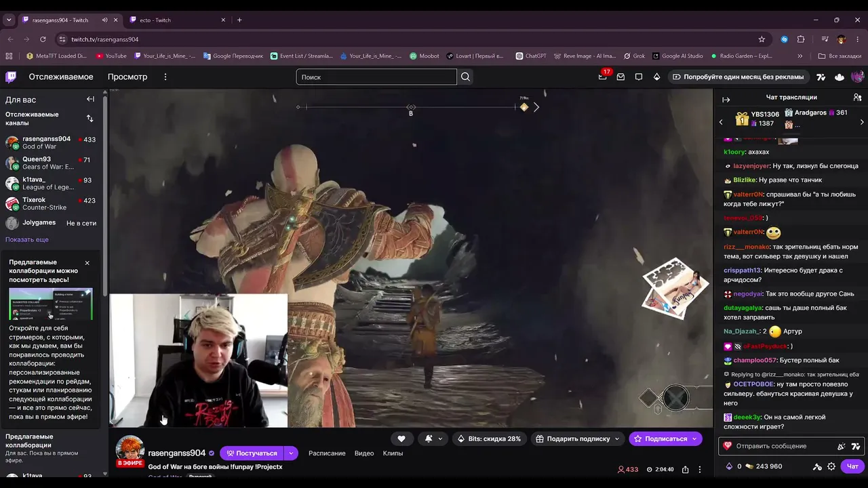
Task: Open offline Jolygames channel
Action: pyautogui.click(x=51, y=223)
